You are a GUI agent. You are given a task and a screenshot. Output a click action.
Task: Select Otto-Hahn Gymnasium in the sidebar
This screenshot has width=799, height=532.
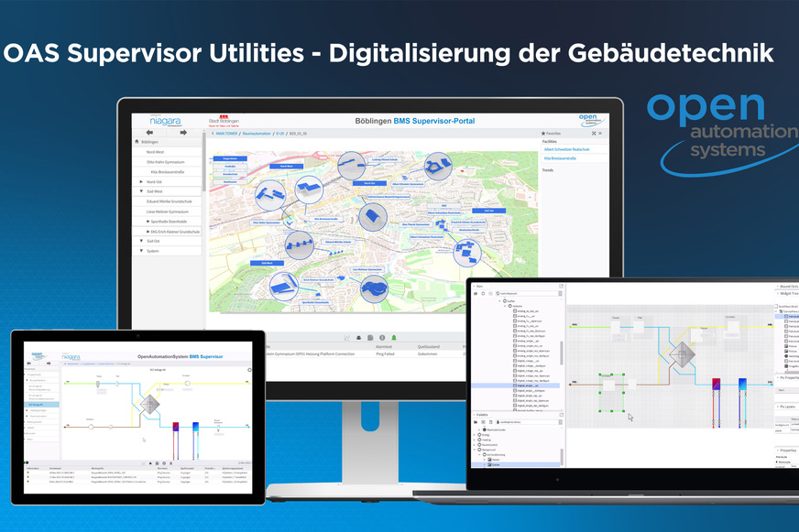[x=167, y=162]
